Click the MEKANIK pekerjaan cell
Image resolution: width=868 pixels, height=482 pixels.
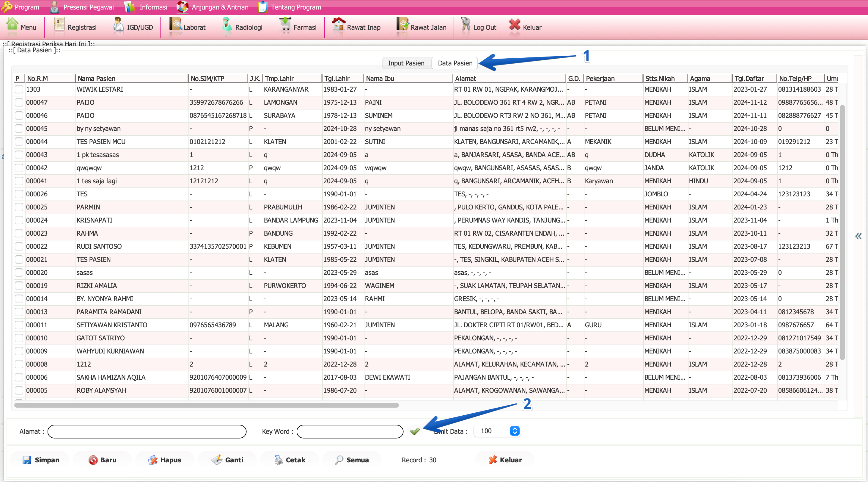613,142
